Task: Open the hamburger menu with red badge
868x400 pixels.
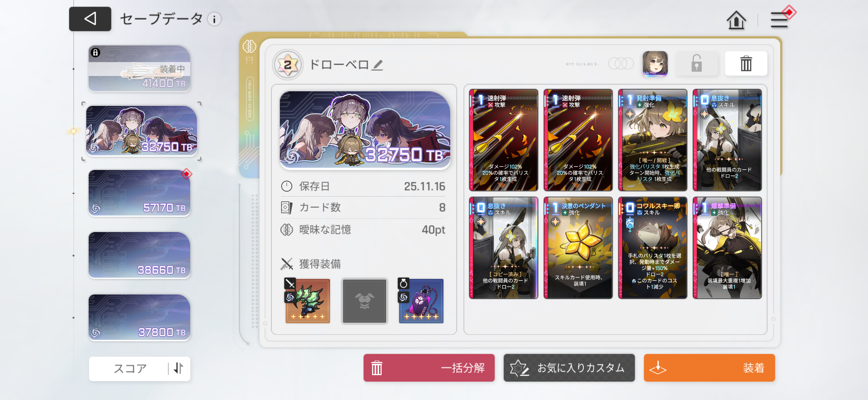Action: pos(780,19)
